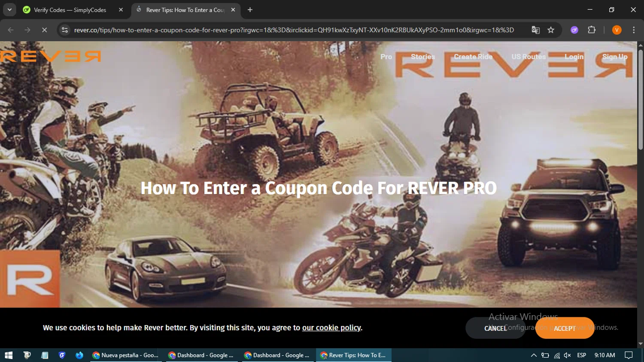Image resolution: width=644 pixels, height=362 pixels.
Task: Accept cookies with the orange button
Action: click(565, 328)
